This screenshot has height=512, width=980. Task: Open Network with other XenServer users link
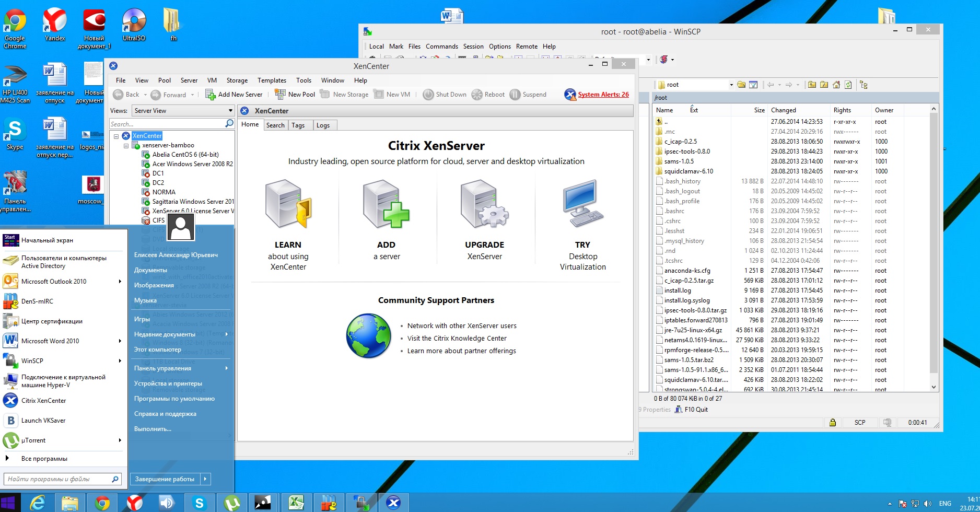pos(462,325)
